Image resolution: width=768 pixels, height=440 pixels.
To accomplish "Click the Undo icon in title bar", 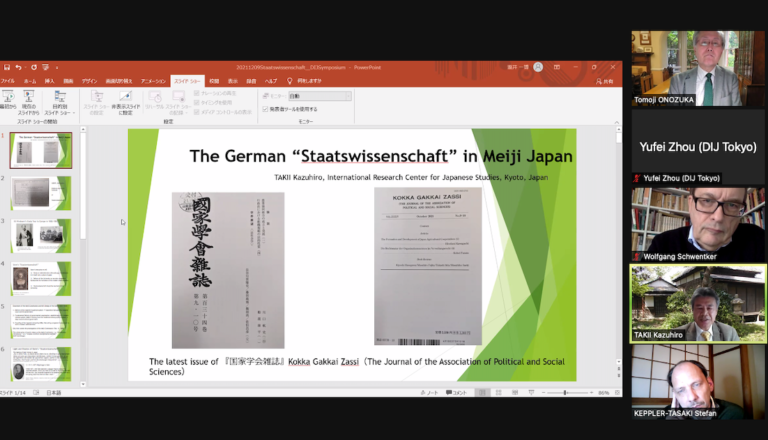I will point(18,67).
